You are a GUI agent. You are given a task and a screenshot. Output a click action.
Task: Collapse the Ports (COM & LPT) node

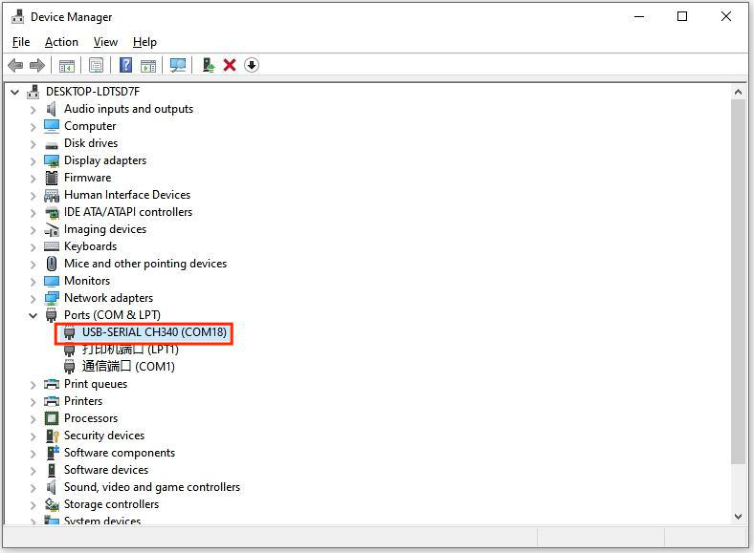tap(33, 315)
